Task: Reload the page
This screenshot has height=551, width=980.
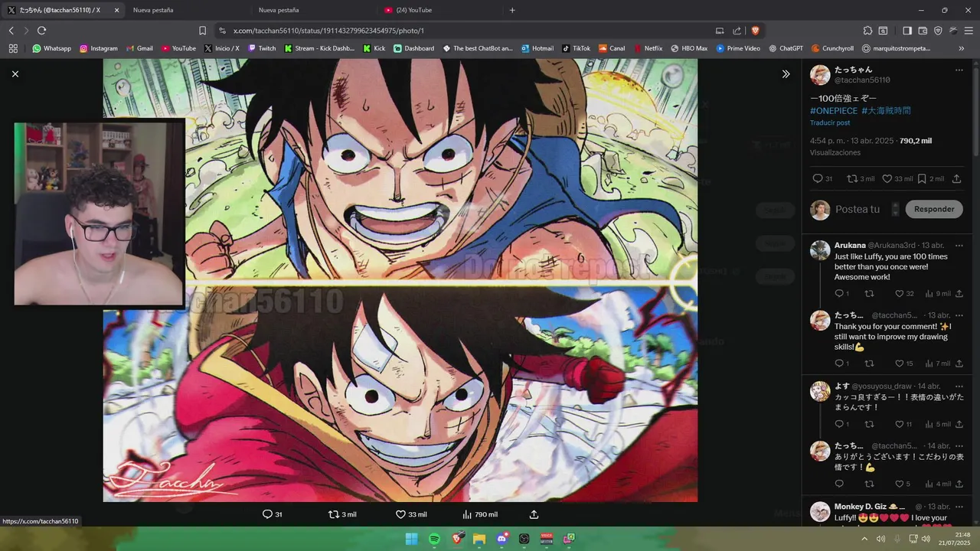Action: 41,31
